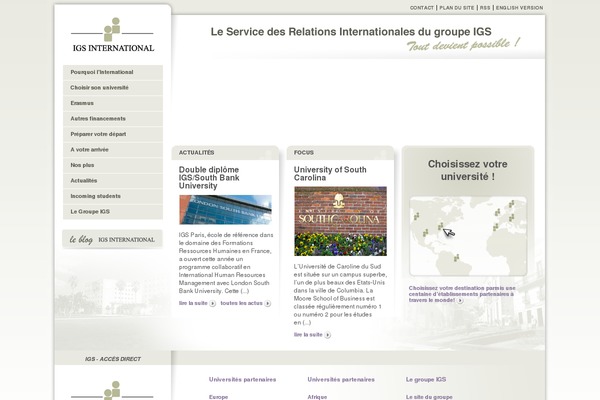Screen dimensions: 600x400
Task: Open the Contact page
Action: (x=422, y=8)
